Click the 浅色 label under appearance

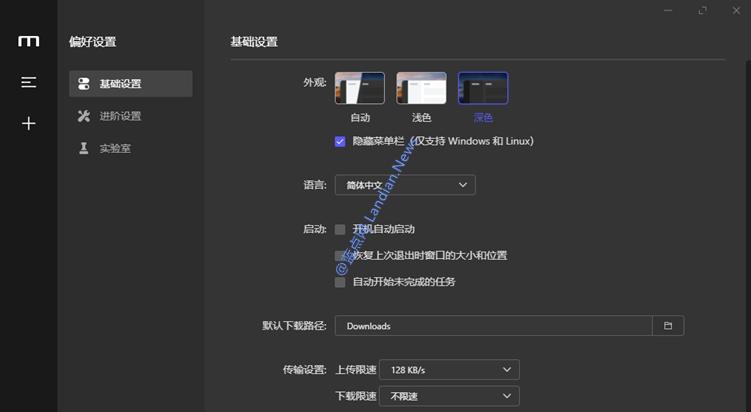click(421, 117)
